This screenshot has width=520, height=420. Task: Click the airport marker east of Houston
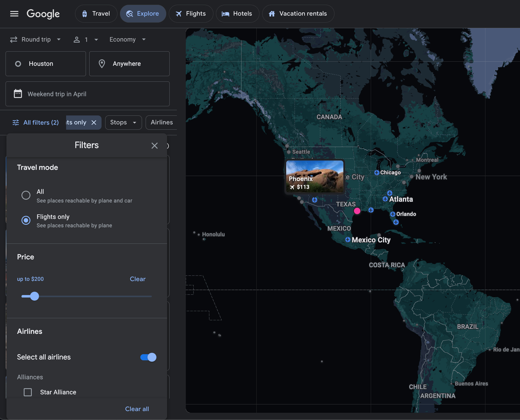(371, 210)
